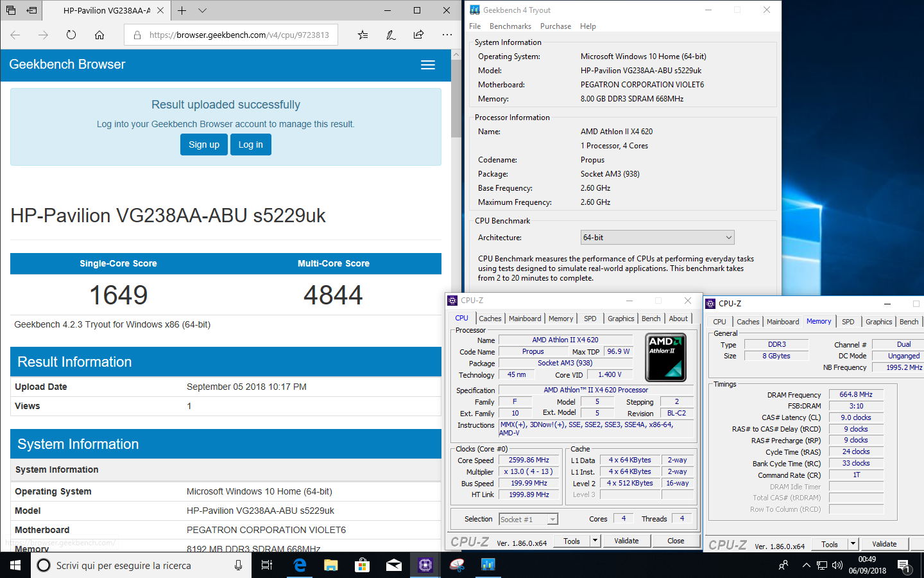
Task: Open Mainboard tab in right CPU-Z window
Action: click(x=783, y=322)
